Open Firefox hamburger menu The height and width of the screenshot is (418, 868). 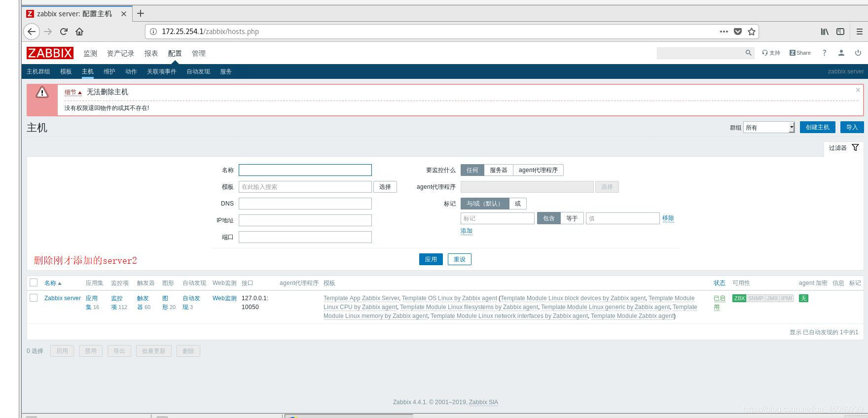coord(859,32)
